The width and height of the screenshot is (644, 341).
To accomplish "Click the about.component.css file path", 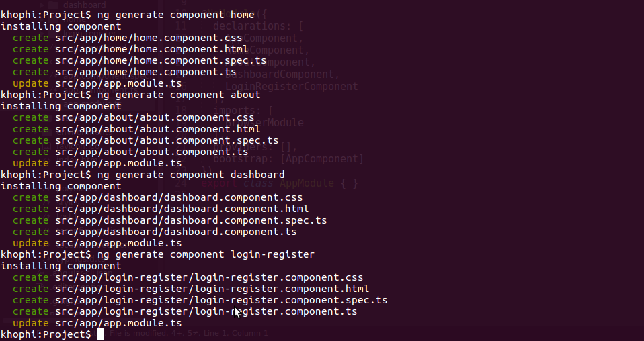I will [x=155, y=117].
